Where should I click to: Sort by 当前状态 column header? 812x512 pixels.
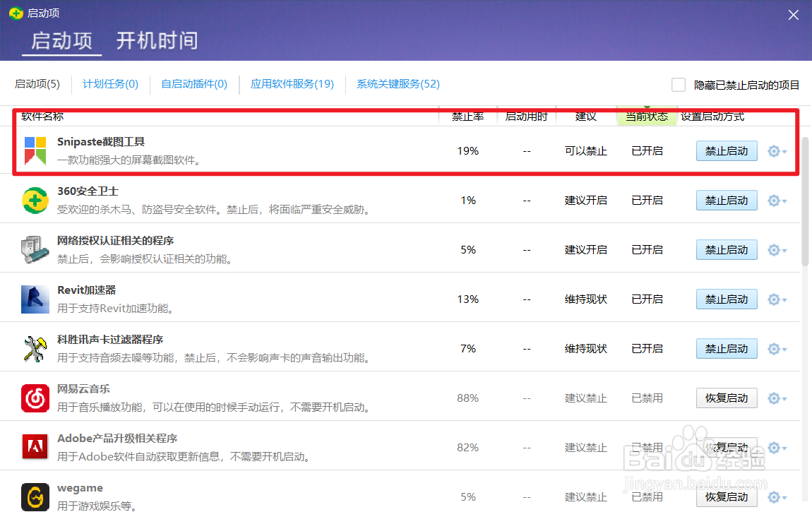(x=647, y=117)
